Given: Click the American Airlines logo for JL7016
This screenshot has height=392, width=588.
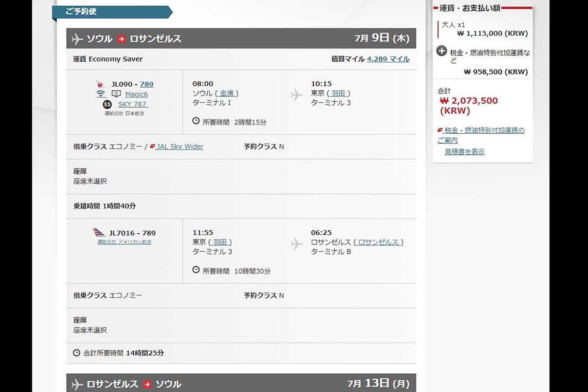Looking at the screenshot, I should coord(99,233).
